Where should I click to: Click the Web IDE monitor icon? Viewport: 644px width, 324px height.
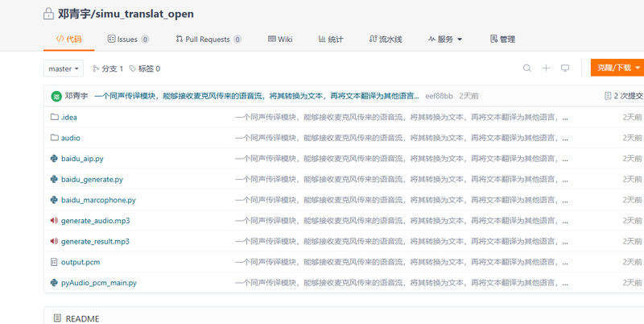565,69
